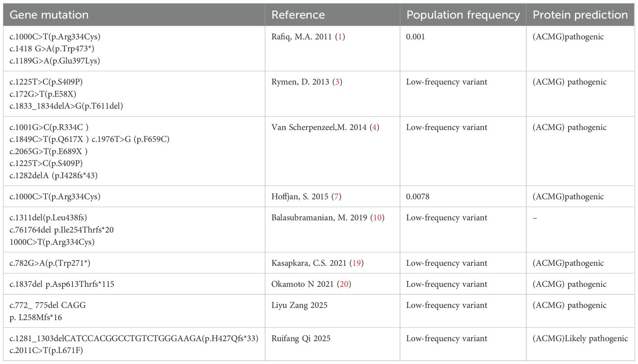Click the (ACMG)Likely pathogenic prediction cell

coord(580,338)
